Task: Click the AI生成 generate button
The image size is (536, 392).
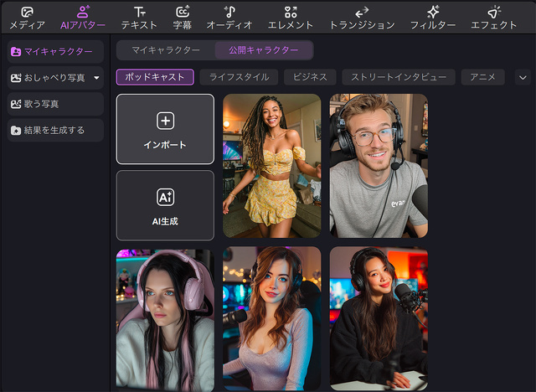Action: pos(165,205)
